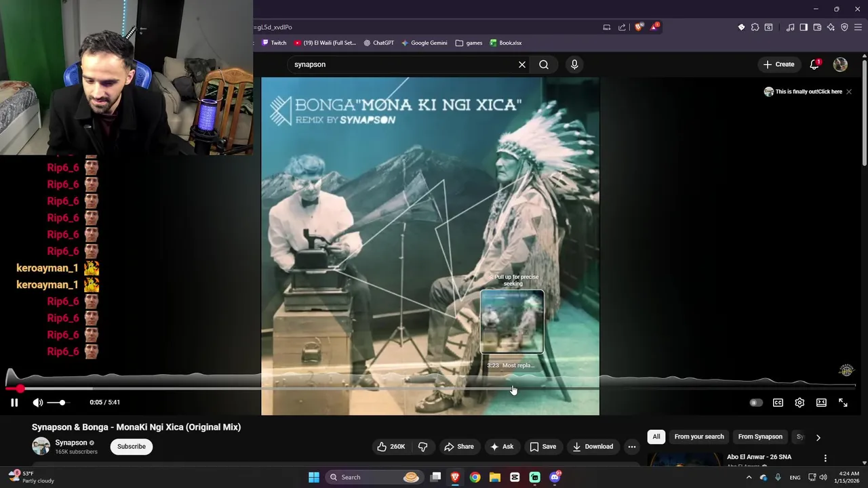
Task: Open Brave Wallet icon
Action: (x=817, y=27)
